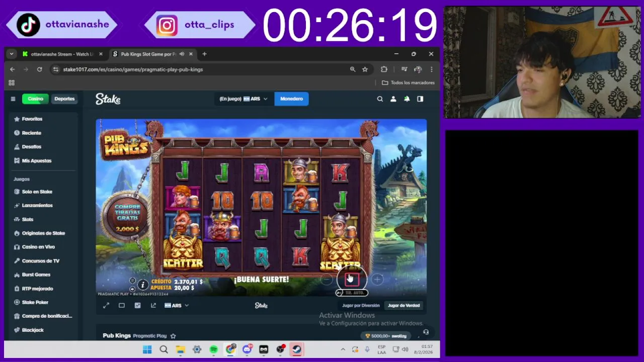
Task: Open a new browser tab
Action: pos(204,54)
